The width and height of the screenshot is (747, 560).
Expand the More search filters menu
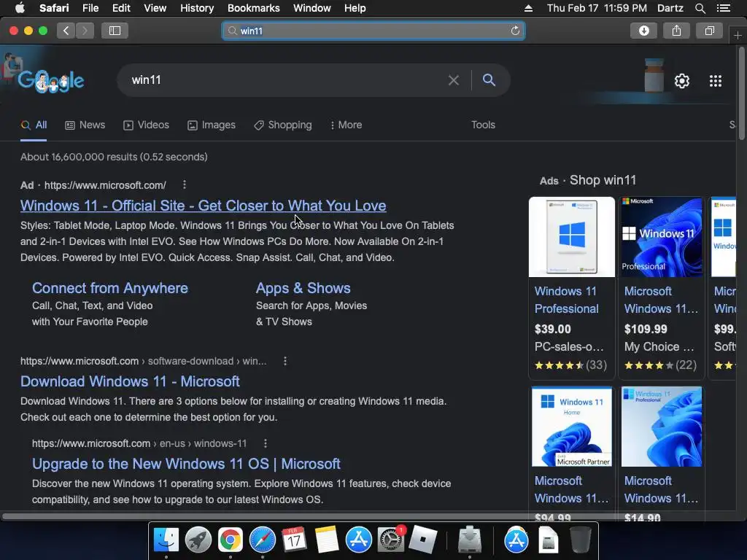[x=346, y=125]
